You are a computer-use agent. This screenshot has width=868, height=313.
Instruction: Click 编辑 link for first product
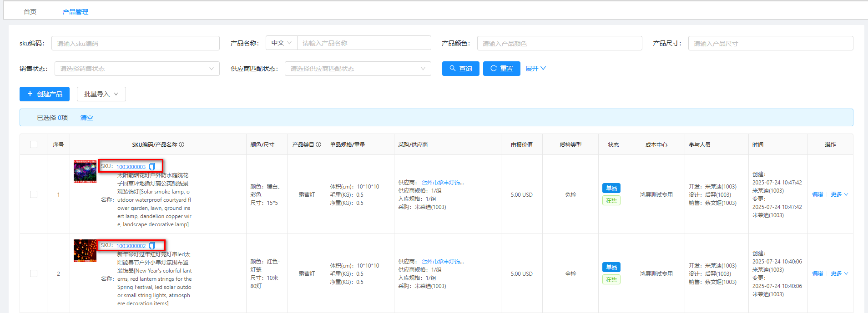(x=818, y=194)
